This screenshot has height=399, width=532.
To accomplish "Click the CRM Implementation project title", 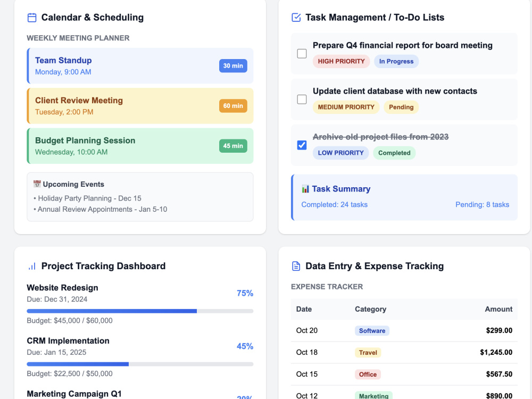I will 68,340.
